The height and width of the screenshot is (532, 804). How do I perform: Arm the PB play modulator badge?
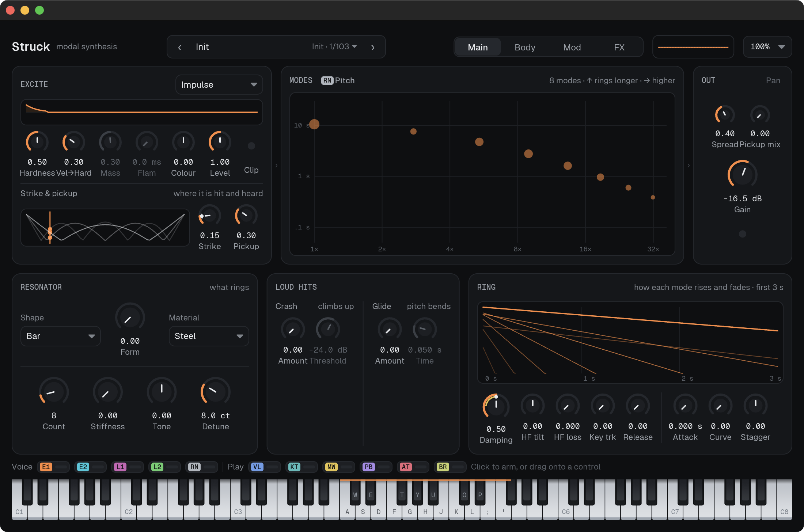coord(369,467)
